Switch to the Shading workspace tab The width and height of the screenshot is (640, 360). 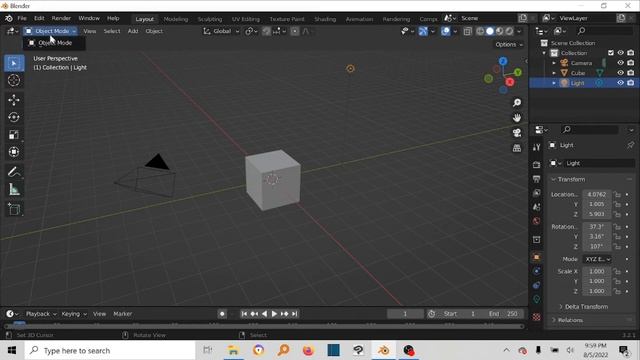(x=325, y=19)
